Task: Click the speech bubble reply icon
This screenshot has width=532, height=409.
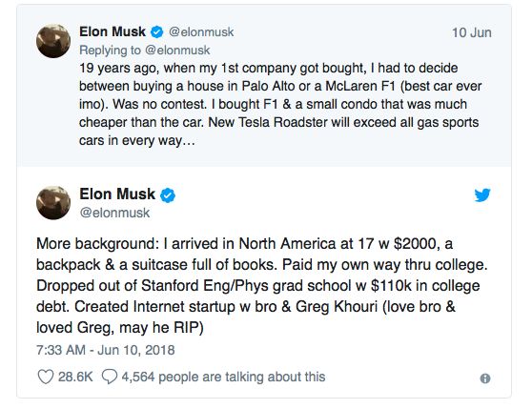Action: [x=110, y=377]
